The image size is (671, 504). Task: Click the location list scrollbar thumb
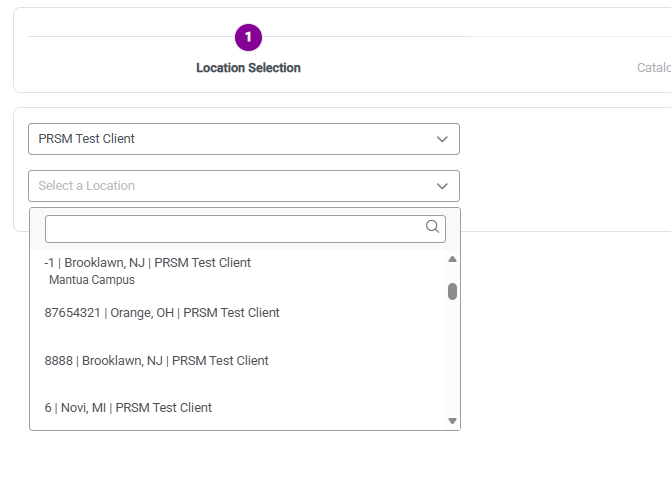coord(452,292)
